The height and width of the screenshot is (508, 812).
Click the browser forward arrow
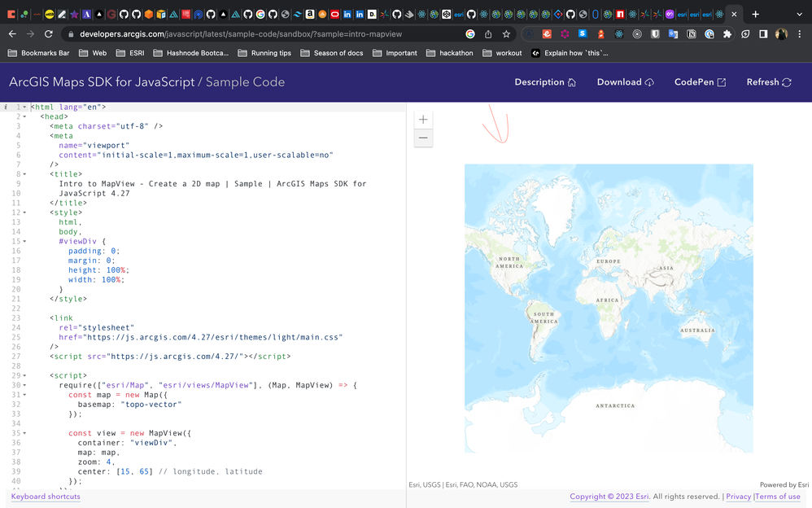(x=31, y=33)
